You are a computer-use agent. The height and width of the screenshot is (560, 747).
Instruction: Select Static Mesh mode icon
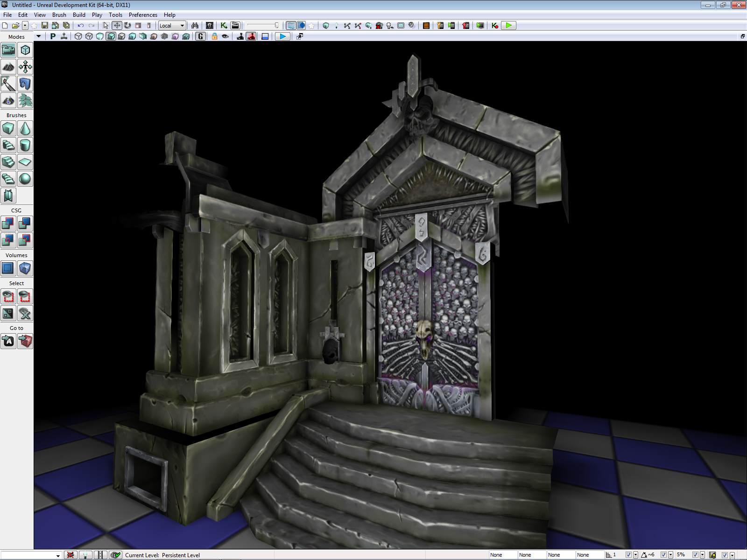(25, 84)
